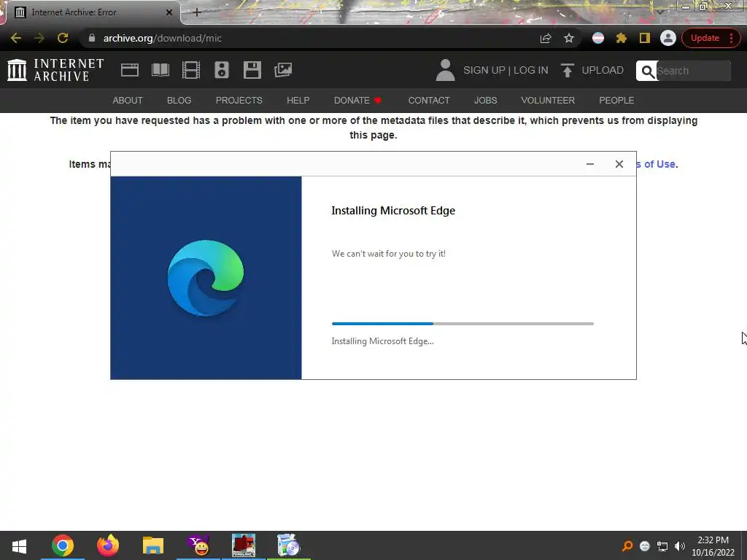Open the BLOG menu item
747x560 pixels.
(x=179, y=101)
